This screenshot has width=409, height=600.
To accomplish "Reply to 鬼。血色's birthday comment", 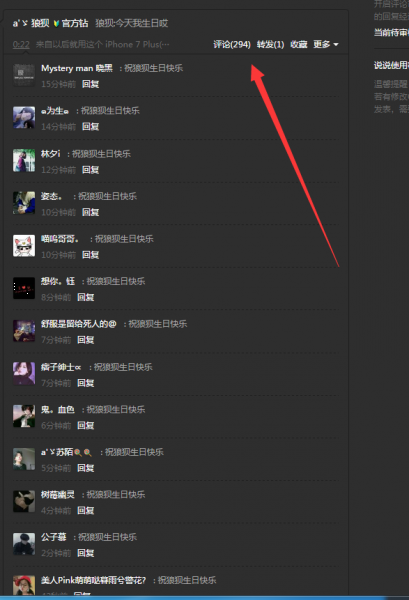I will coord(86,426).
